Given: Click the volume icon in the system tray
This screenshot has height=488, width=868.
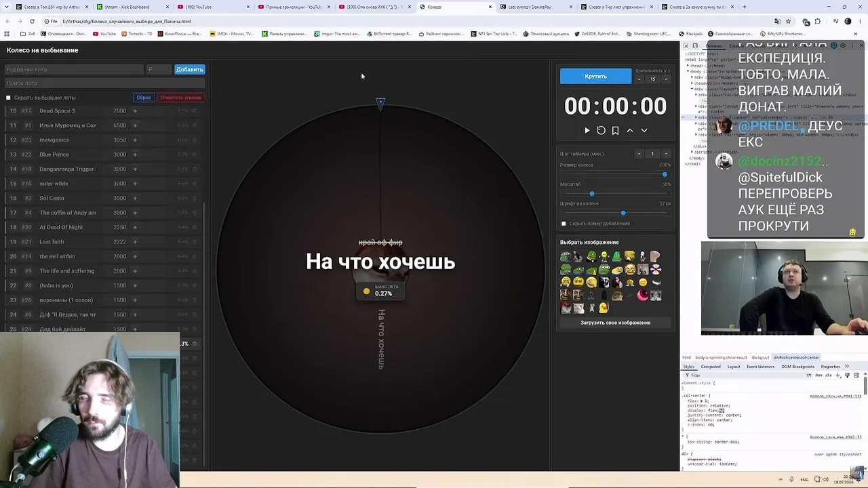Looking at the screenshot, I should (x=825, y=480).
